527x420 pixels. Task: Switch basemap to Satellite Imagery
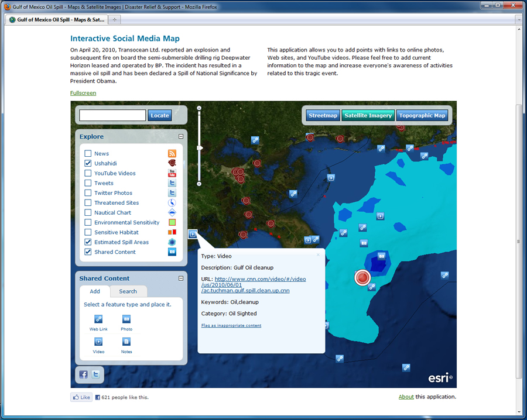click(x=368, y=115)
